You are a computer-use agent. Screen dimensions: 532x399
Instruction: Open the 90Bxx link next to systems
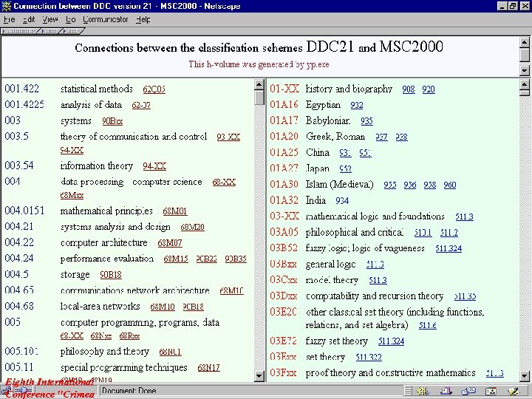pos(112,121)
